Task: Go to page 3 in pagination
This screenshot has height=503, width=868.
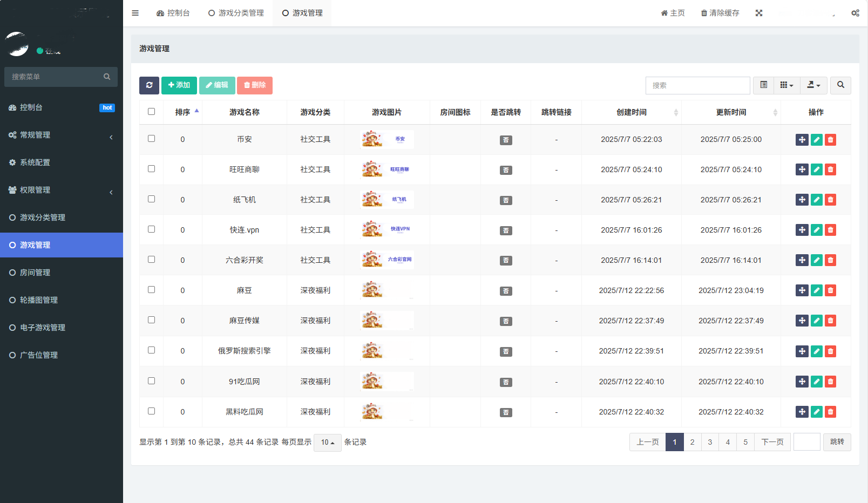Action: tap(710, 443)
